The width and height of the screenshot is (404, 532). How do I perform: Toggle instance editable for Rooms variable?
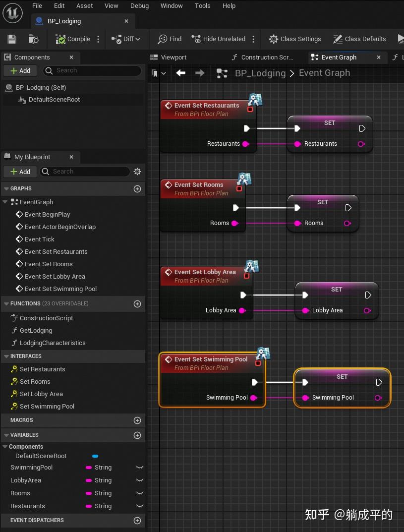tap(139, 493)
